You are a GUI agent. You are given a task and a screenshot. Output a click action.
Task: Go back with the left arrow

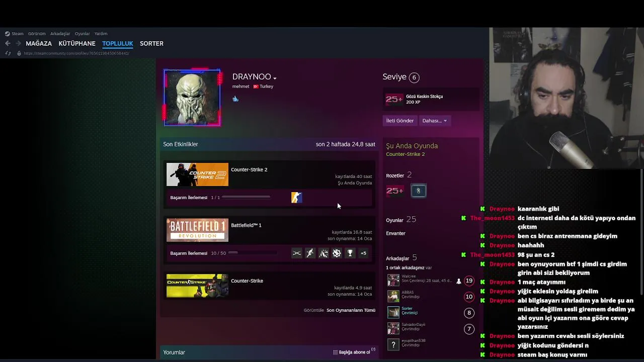[x=8, y=43]
